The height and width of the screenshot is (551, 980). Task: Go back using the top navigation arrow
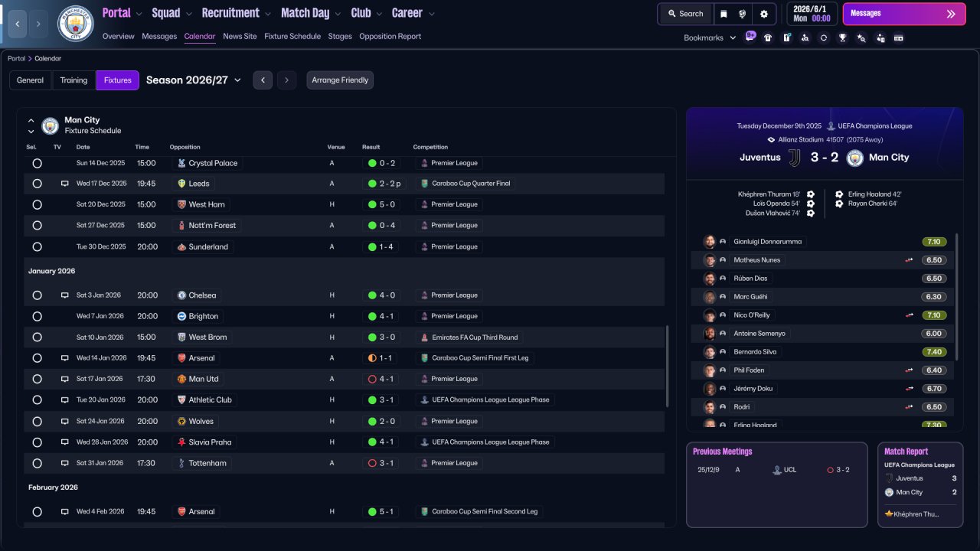(x=17, y=24)
